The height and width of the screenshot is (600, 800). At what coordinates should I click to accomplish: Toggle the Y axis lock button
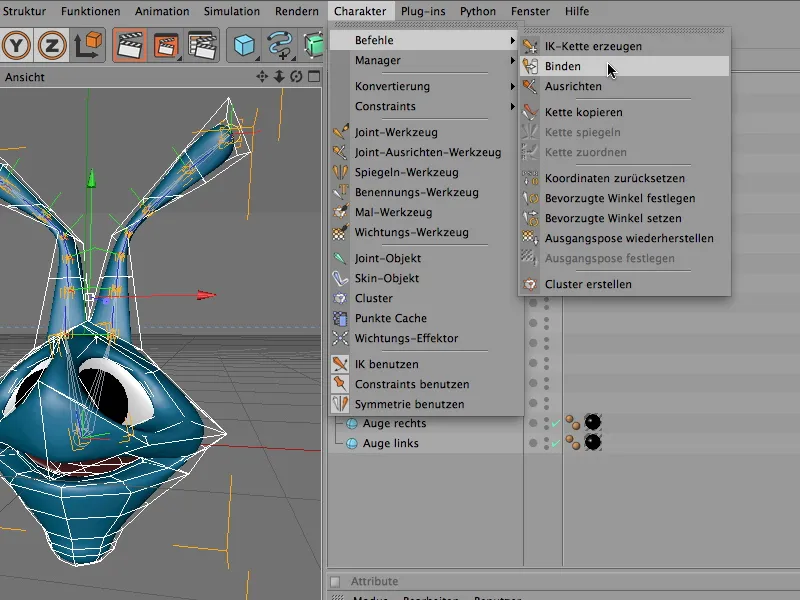click(x=16, y=45)
